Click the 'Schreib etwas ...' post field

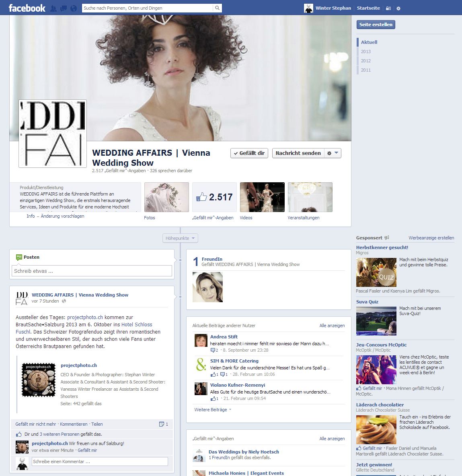click(x=92, y=271)
